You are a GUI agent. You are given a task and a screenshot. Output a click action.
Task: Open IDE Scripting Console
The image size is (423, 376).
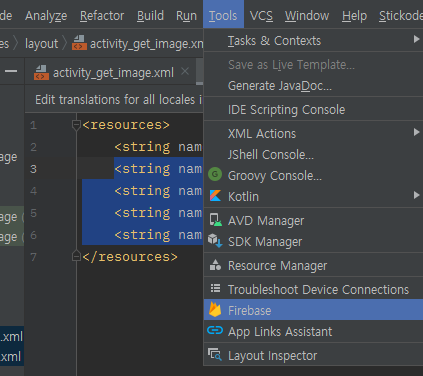[313, 109]
